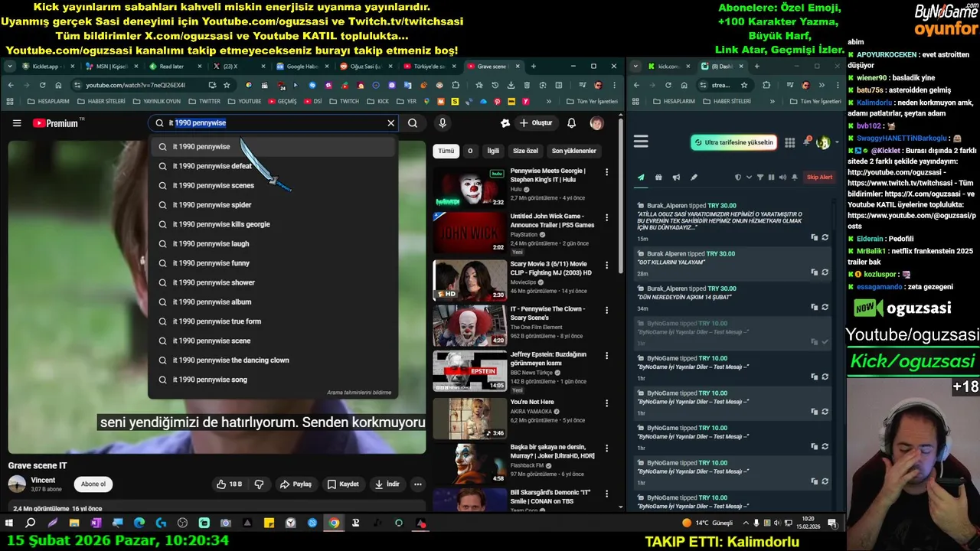This screenshot has width=980, height=551.
Task: Select the İlgili filter chip
Action: pos(493,151)
